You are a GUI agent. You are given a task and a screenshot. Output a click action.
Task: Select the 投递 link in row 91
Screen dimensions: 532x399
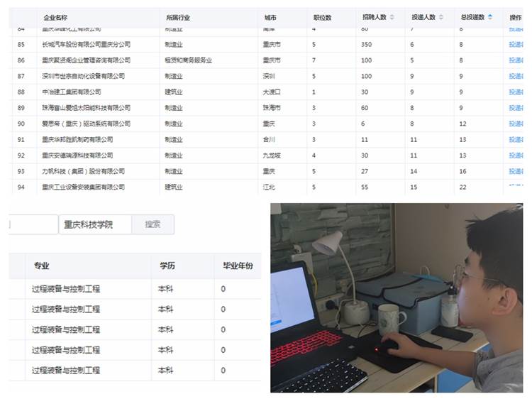[x=515, y=140]
